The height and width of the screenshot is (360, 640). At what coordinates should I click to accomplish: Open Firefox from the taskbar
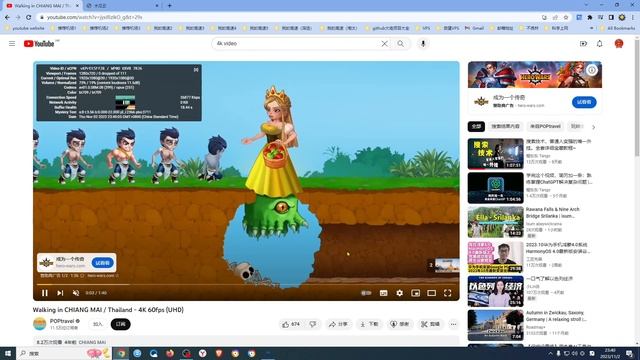pyautogui.click(x=170, y=353)
